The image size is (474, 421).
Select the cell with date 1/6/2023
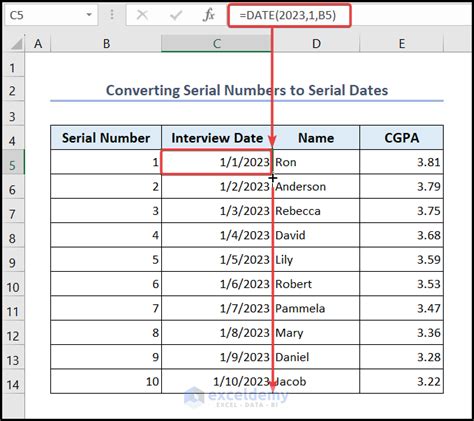pyautogui.click(x=217, y=284)
